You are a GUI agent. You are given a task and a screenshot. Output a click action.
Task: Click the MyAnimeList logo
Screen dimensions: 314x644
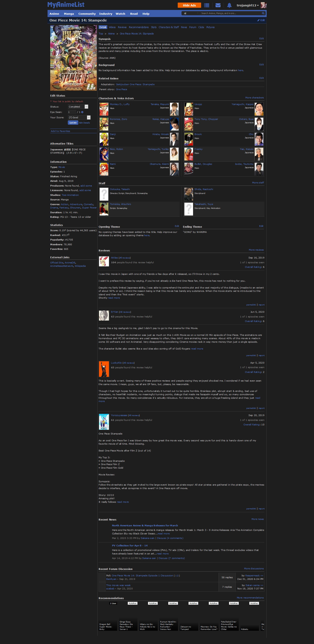point(66,5)
